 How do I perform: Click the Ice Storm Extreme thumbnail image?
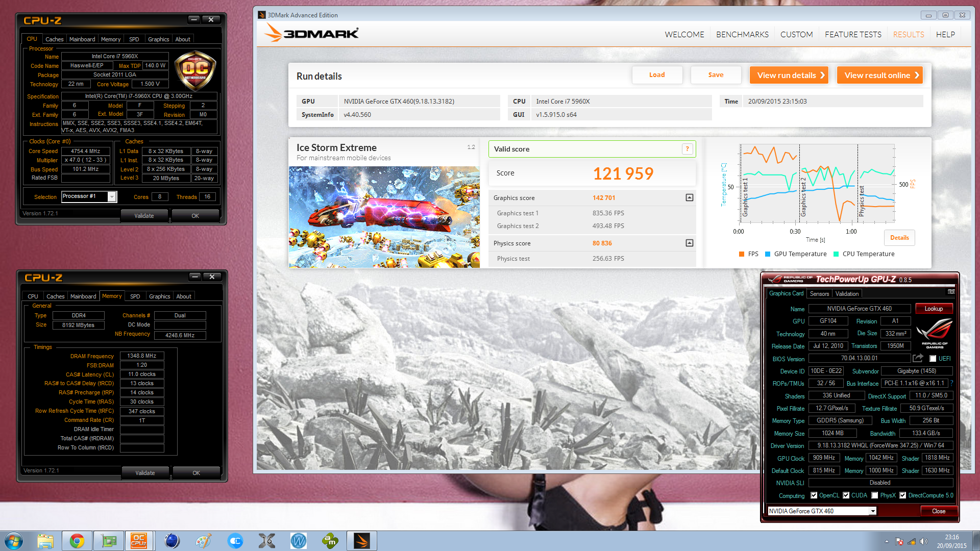384,217
